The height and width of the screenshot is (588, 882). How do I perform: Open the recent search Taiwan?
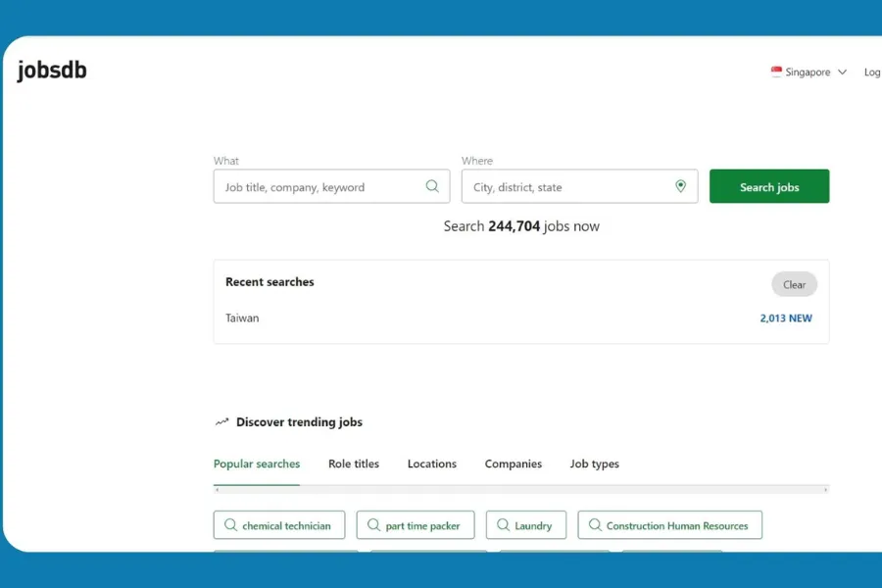242,318
